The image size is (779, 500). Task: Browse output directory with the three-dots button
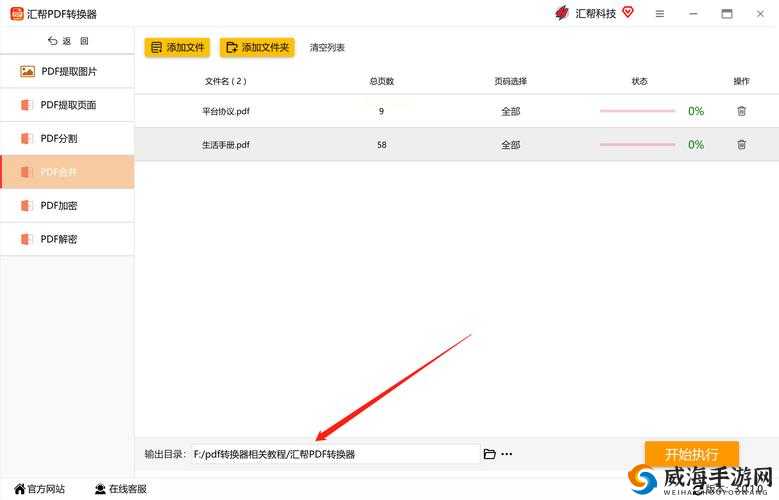(507, 454)
